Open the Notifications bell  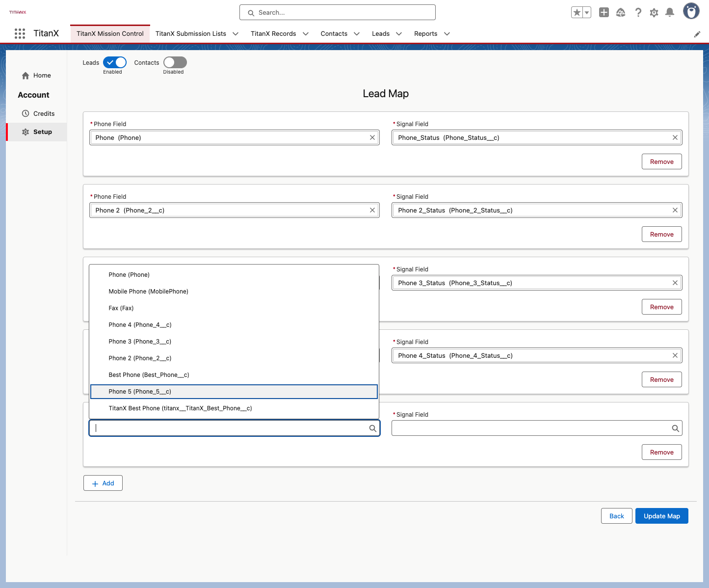(670, 13)
